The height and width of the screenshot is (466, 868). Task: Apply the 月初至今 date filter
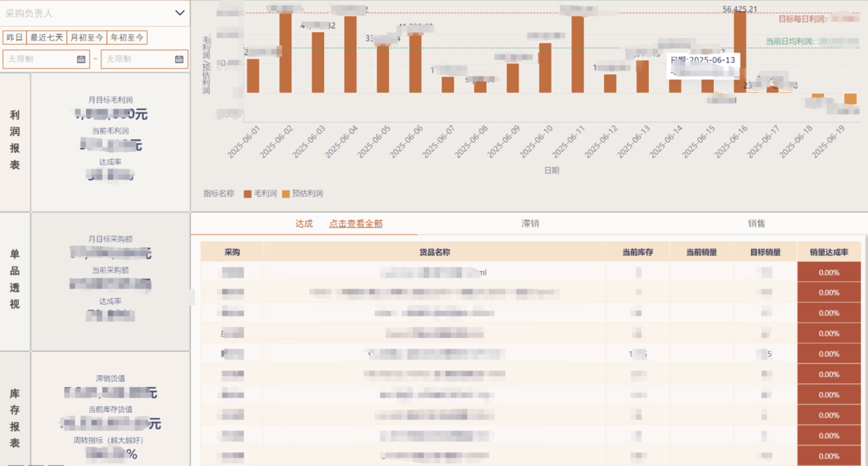pos(86,38)
